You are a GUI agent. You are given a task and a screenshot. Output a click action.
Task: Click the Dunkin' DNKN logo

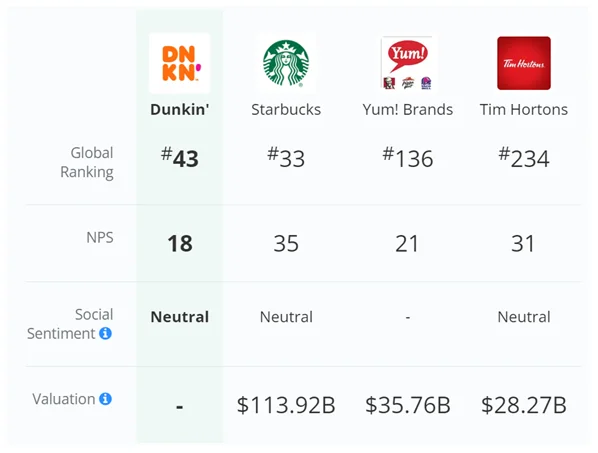[179, 63]
